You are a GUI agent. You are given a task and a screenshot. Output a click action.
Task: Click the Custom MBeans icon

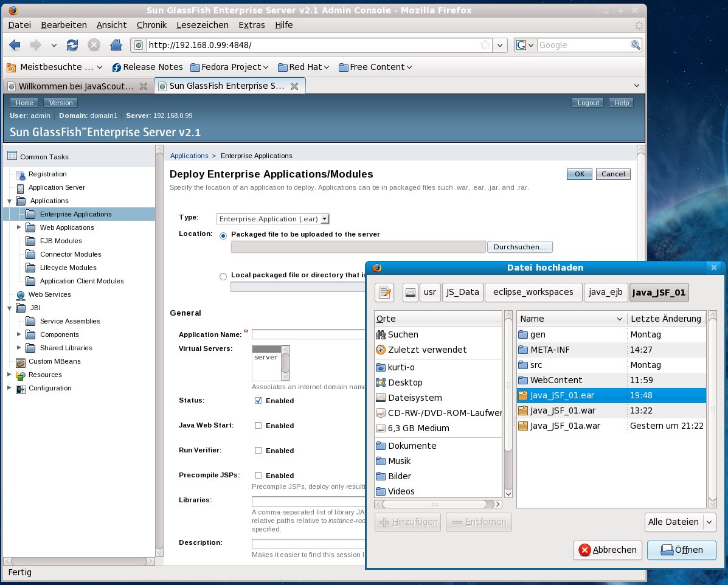(21, 362)
